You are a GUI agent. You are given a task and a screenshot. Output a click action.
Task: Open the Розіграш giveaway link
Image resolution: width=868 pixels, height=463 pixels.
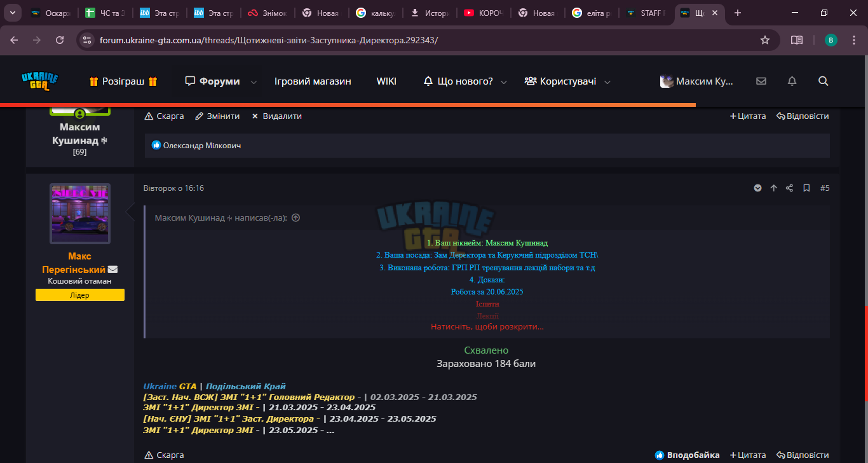pos(123,81)
